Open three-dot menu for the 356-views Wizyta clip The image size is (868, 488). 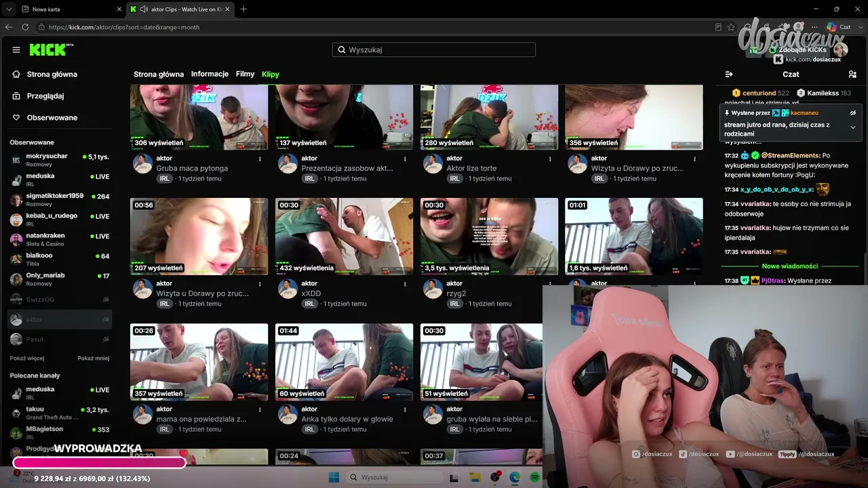694,159
